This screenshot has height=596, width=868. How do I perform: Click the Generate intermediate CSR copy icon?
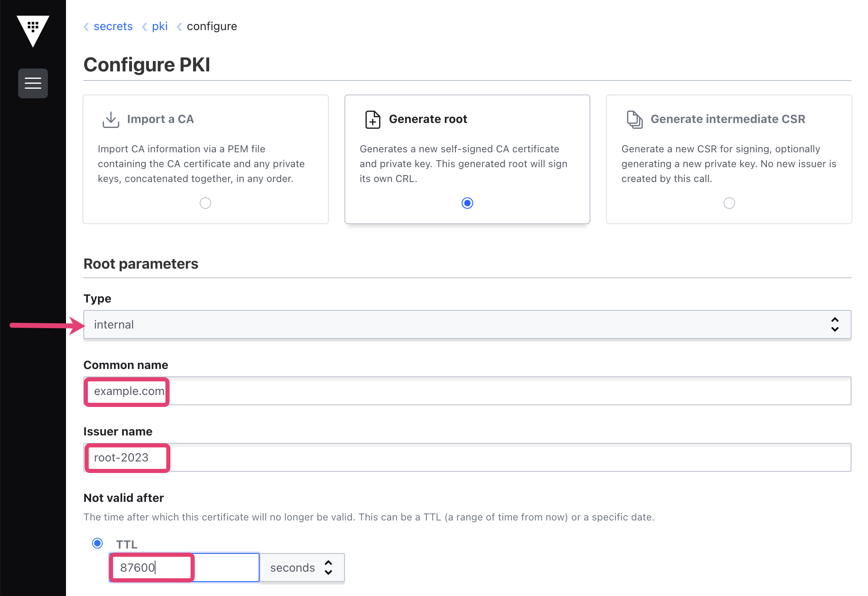tap(634, 119)
